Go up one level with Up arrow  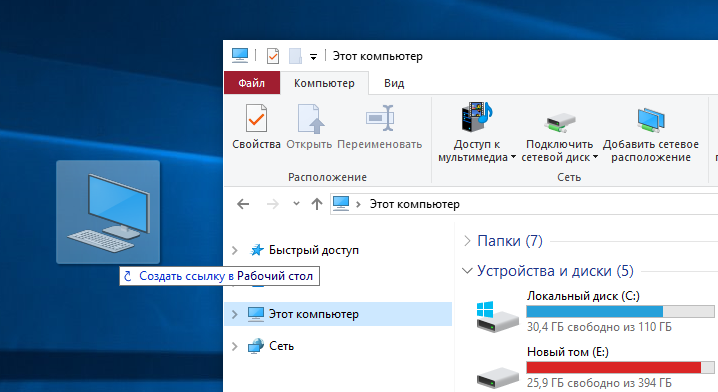click(x=317, y=204)
